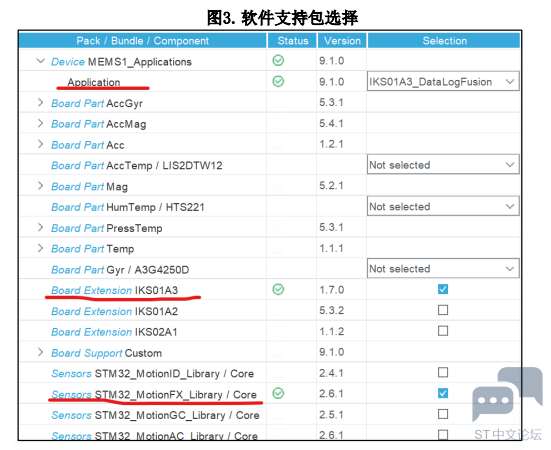Click version 5.2.1 in the Mag row
551x450 pixels.
pyautogui.click(x=331, y=185)
